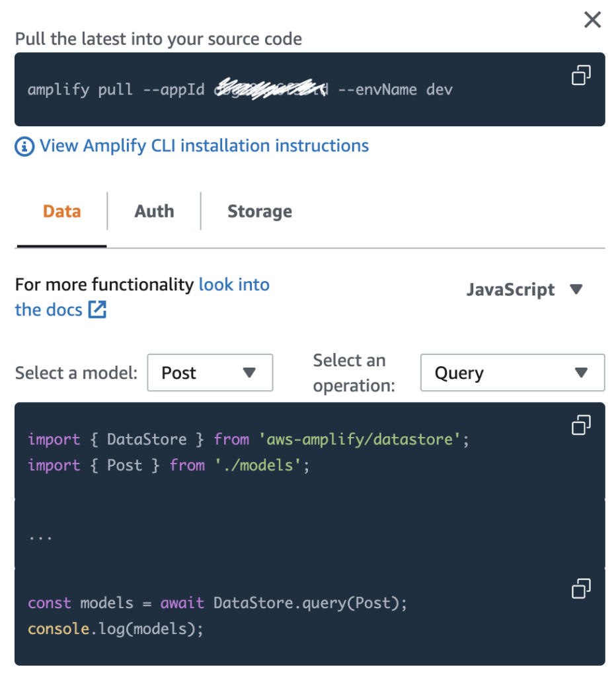616x677 pixels.
Task: Close the pull instructions dialog
Action: pos(592,19)
